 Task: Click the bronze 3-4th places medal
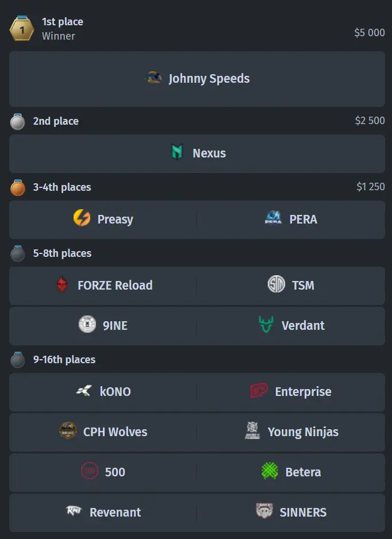[18, 188]
